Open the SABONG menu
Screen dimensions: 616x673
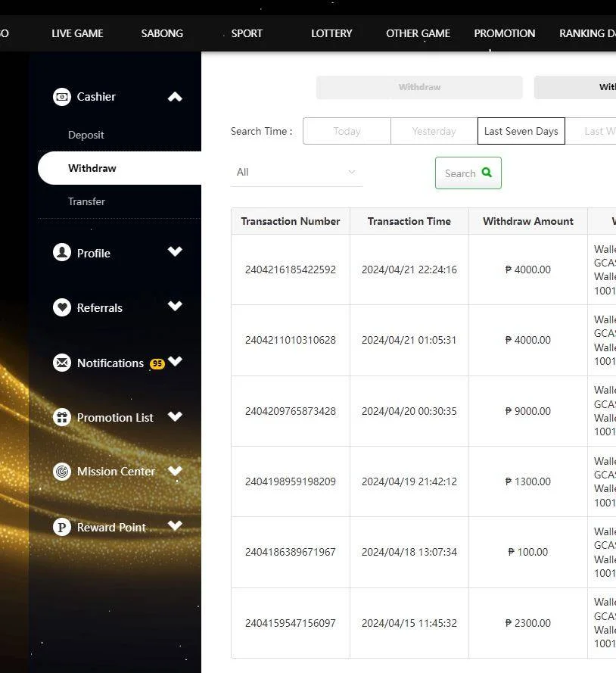[162, 33]
